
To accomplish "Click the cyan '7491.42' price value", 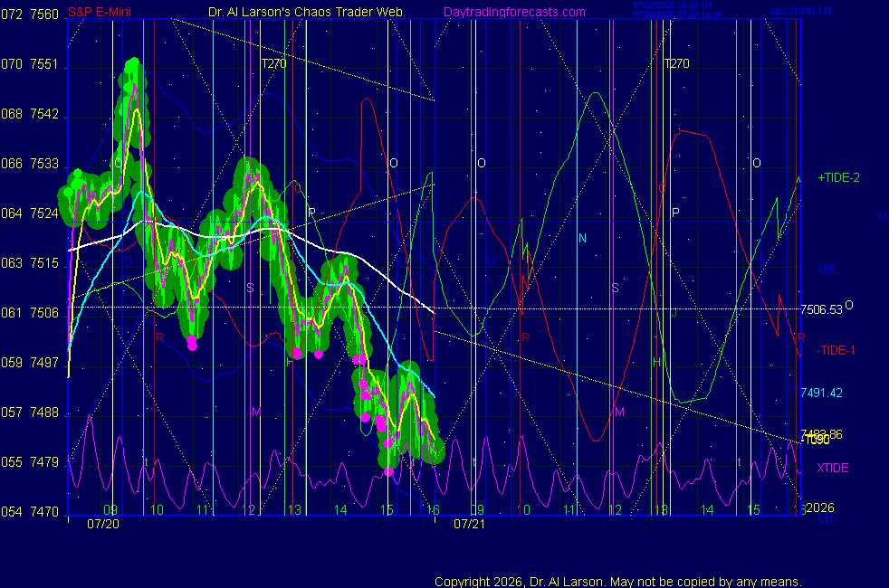I will [821, 393].
